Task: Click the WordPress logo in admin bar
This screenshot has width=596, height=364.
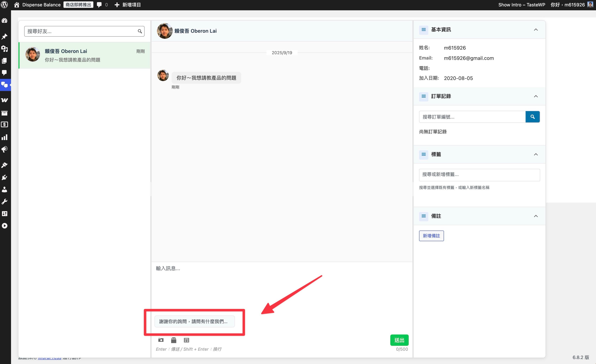Action: pos(4,5)
